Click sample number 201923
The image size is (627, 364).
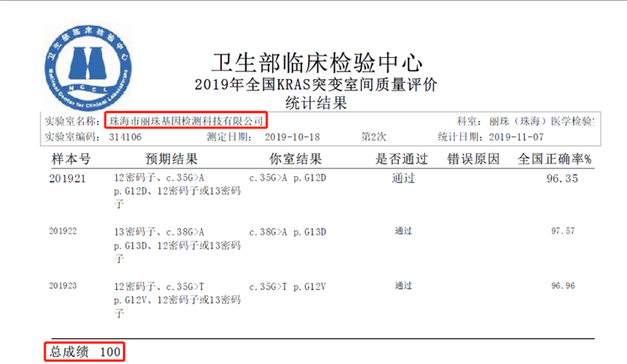[x=63, y=286]
